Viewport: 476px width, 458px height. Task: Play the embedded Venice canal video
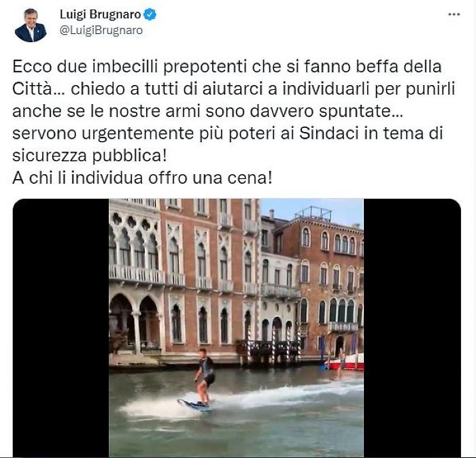pos(237,327)
